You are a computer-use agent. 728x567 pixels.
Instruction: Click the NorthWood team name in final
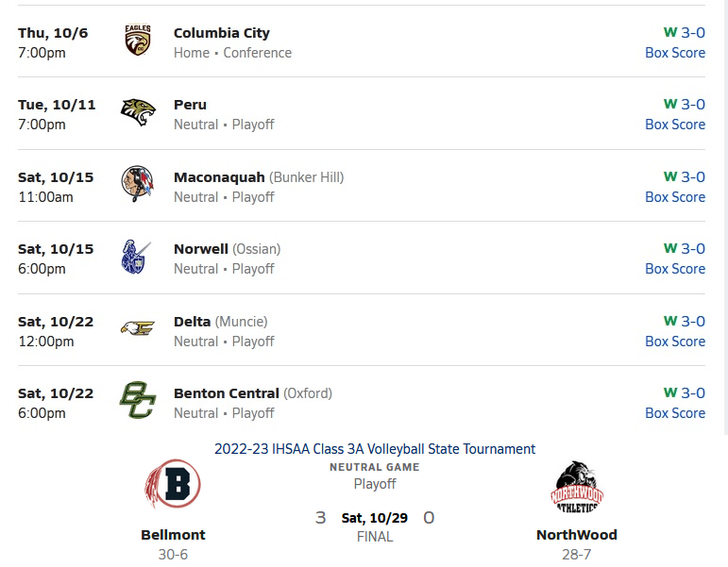click(576, 535)
